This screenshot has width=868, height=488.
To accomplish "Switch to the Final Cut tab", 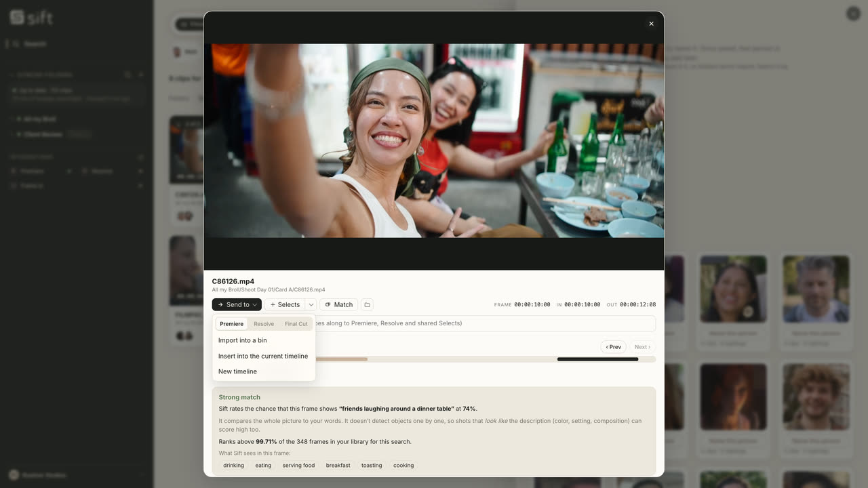I will pyautogui.click(x=296, y=324).
